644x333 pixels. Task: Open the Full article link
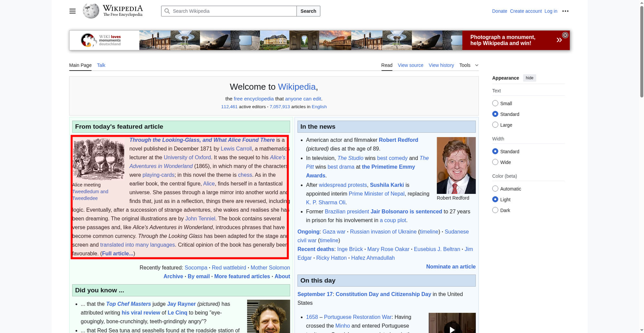point(118,253)
